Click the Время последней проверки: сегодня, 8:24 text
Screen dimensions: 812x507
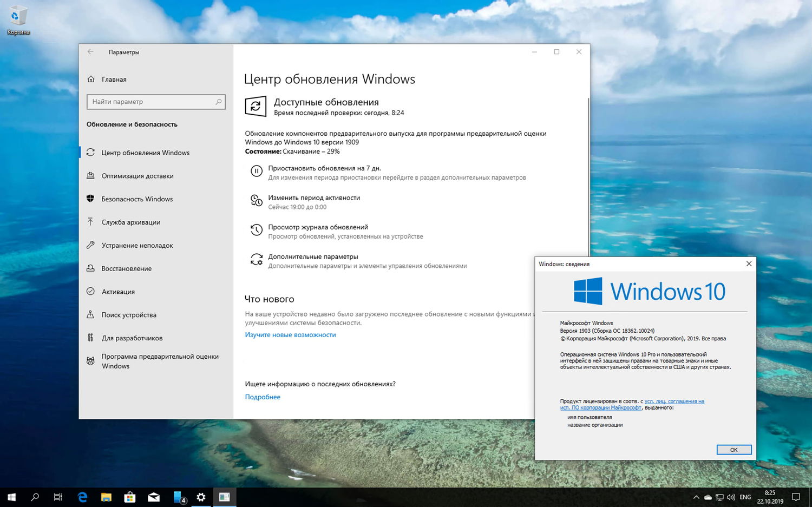pyautogui.click(x=339, y=113)
